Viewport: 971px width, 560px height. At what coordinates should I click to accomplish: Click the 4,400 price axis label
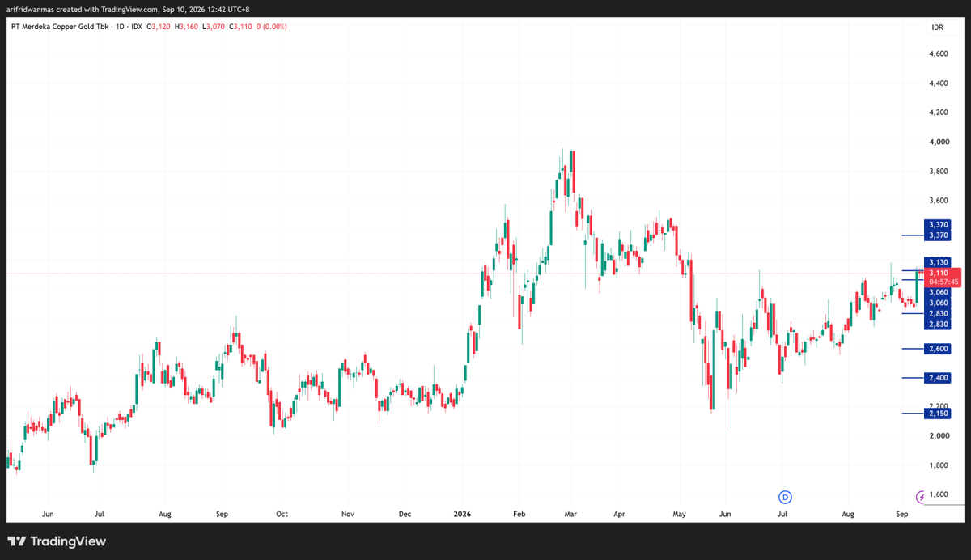coord(939,83)
